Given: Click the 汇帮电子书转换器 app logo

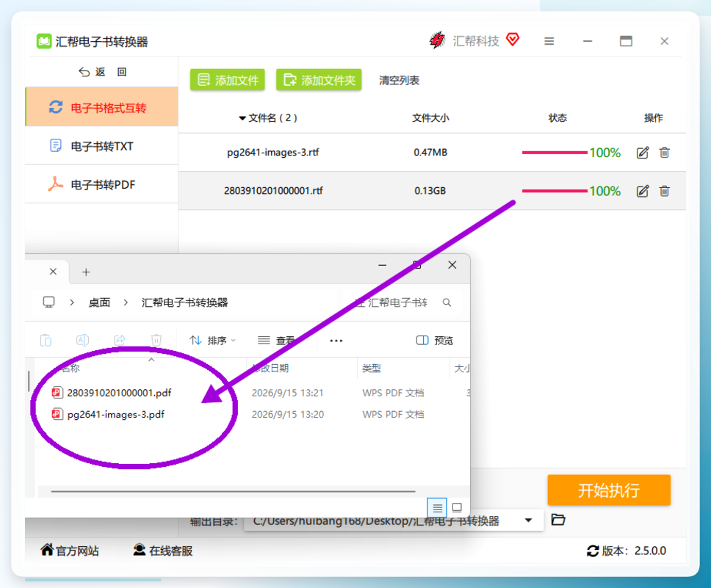Looking at the screenshot, I should point(44,41).
